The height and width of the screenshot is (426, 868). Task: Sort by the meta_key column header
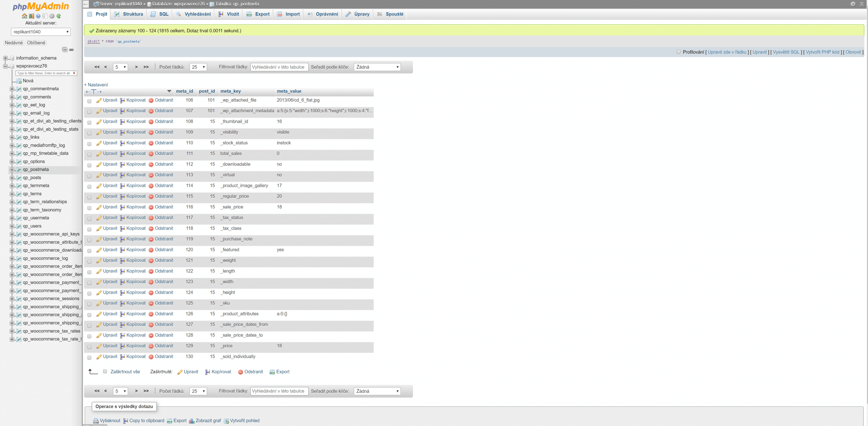pos(231,91)
